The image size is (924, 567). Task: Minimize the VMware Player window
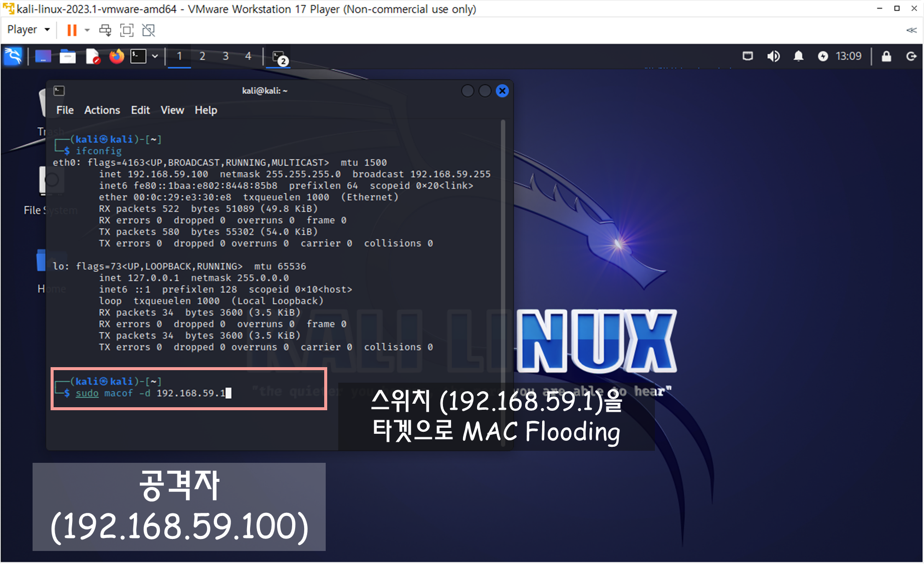click(x=879, y=9)
